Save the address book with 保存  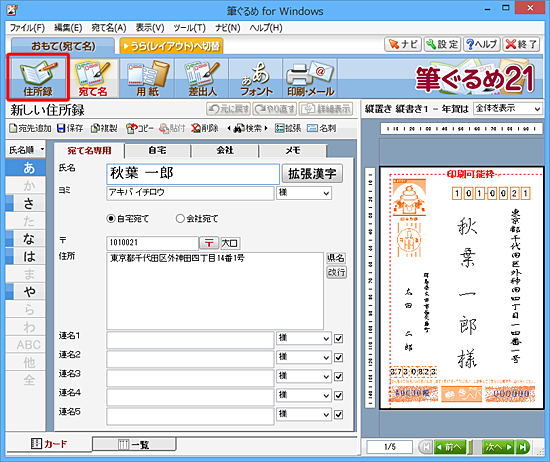[x=70, y=128]
